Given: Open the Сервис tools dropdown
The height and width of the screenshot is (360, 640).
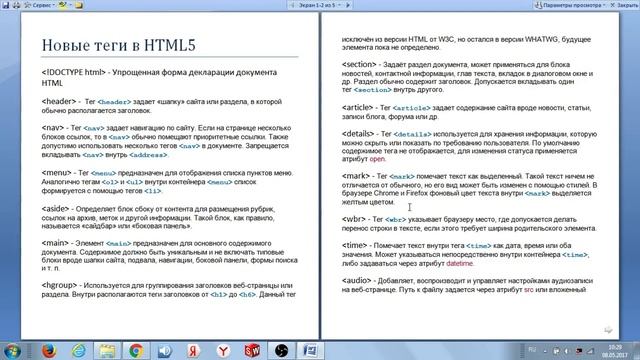Looking at the screenshot, I should point(40,5).
